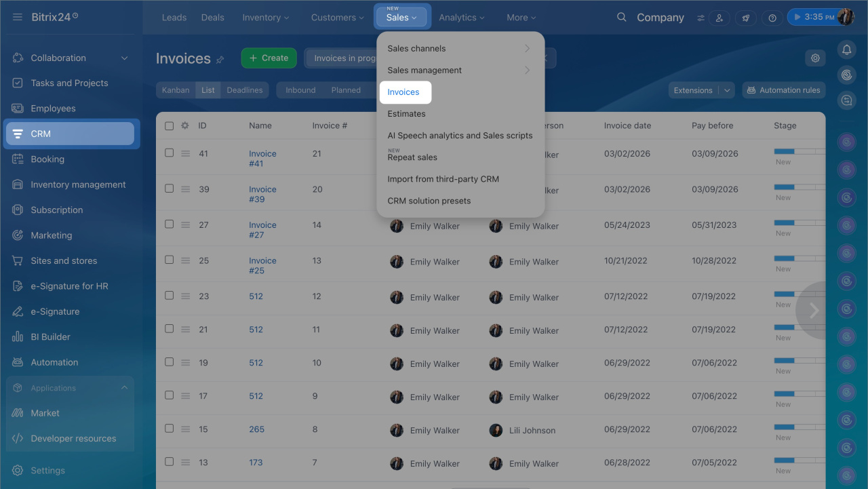Collapse the Collaboration sidebar section

(x=124, y=58)
